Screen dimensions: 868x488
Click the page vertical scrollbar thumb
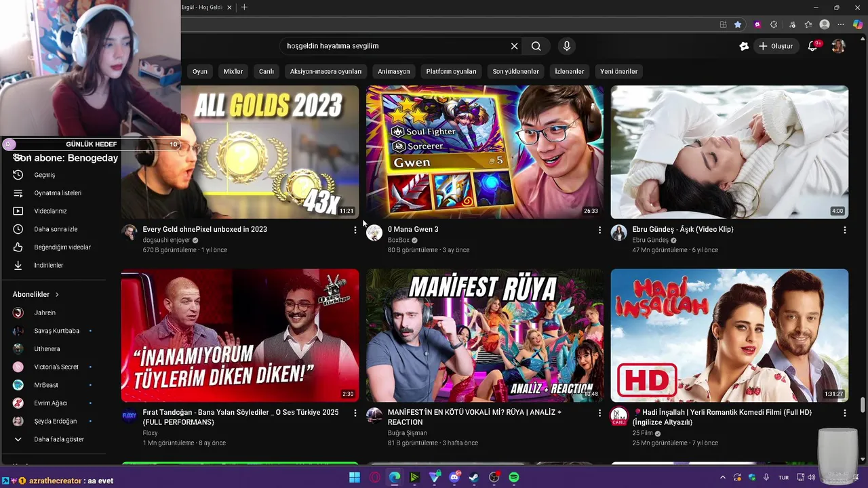click(863, 405)
